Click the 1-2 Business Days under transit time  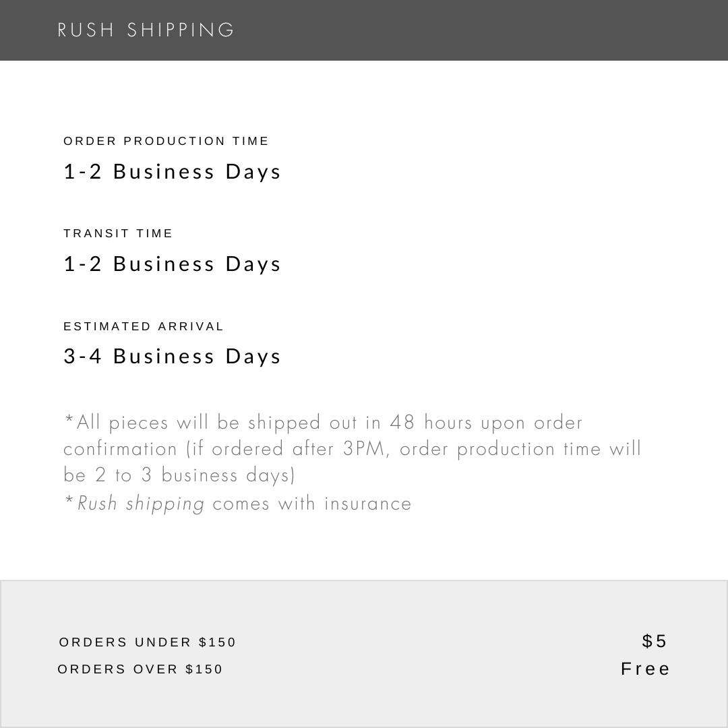(x=172, y=264)
